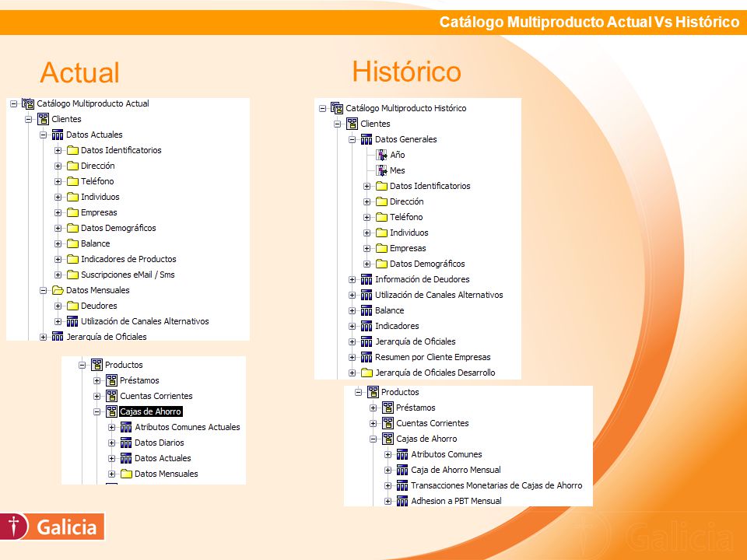
Task: Collapse the Productos node in Histórico
Action: tap(358, 392)
